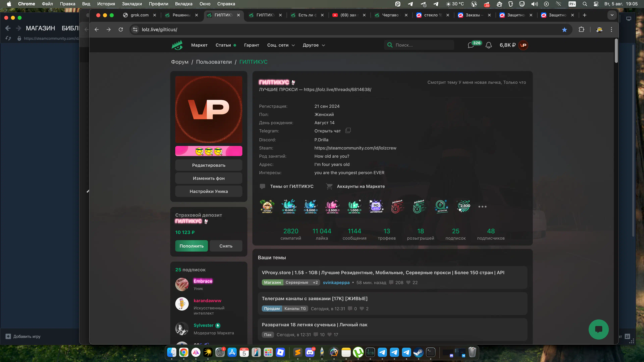Switch to the Чертаво tab

[x=390, y=15]
